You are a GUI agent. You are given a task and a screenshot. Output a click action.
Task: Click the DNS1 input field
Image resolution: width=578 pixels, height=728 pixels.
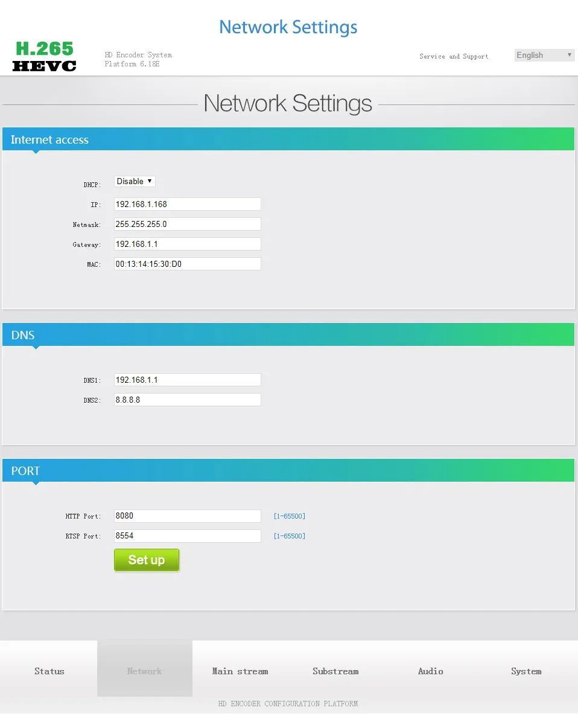[188, 380]
